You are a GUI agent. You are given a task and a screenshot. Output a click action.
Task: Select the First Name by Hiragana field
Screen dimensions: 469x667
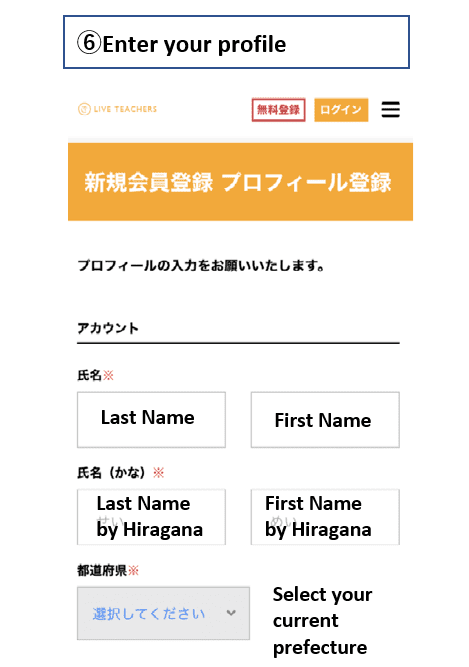[x=325, y=517]
